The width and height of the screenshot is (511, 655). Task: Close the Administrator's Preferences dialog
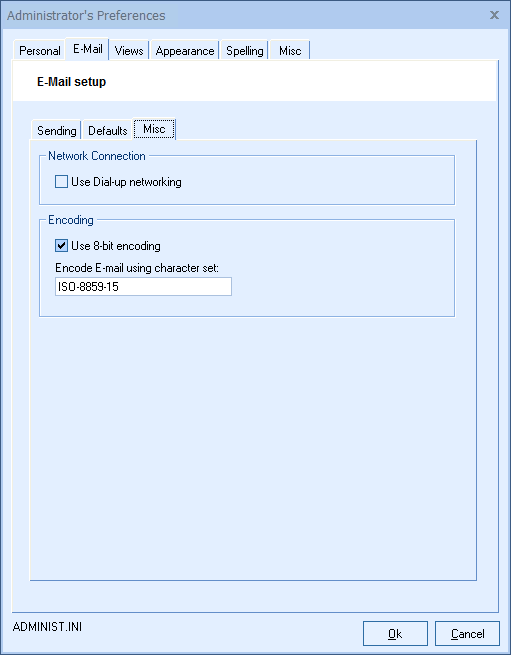click(x=494, y=15)
